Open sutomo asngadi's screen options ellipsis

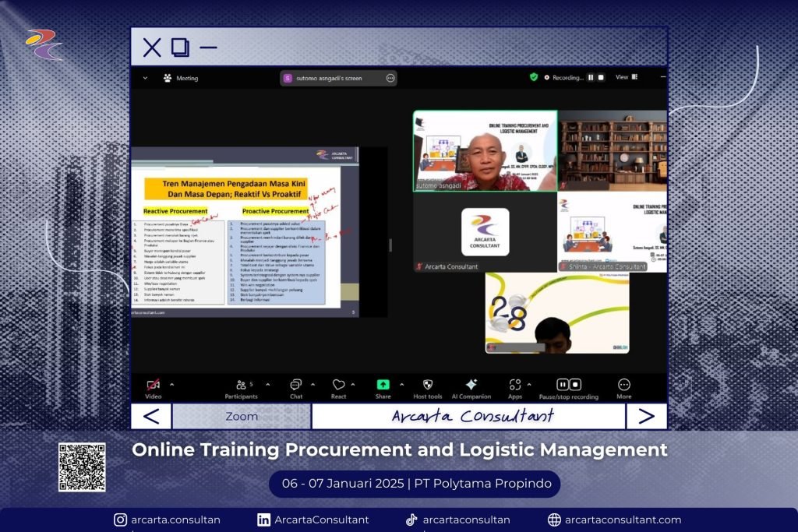pos(390,78)
